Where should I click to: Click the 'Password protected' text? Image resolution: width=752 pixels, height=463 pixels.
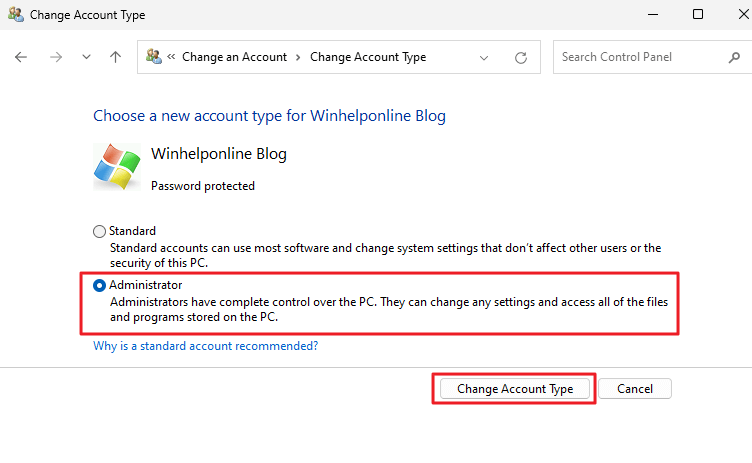pos(202,186)
